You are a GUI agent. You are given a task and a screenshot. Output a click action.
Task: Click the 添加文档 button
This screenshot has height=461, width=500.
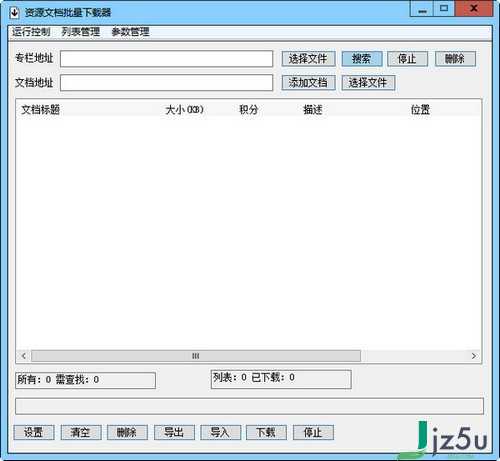[x=308, y=83]
